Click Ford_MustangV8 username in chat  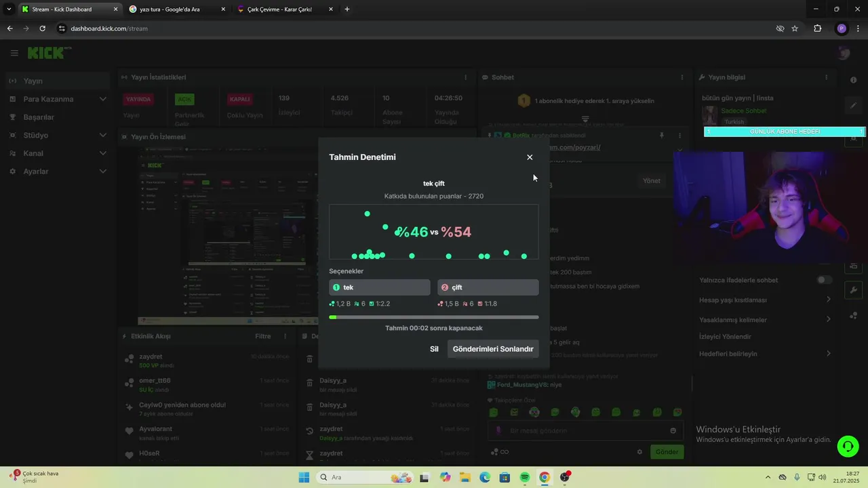tap(521, 385)
